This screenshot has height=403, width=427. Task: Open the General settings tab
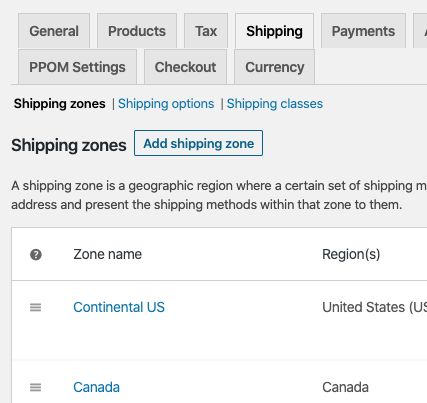pyautogui.click(x=54, y=31)
